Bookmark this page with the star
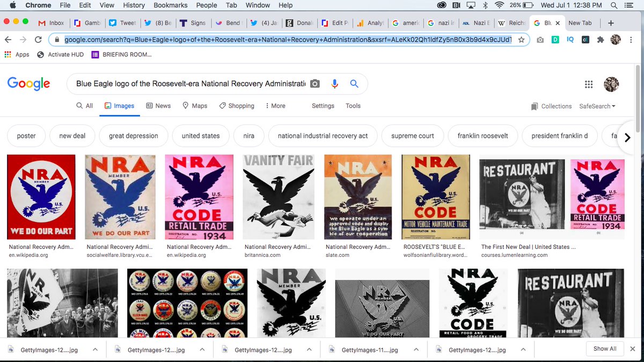This screenshot has width=644, height=362. tap(521, 40)
